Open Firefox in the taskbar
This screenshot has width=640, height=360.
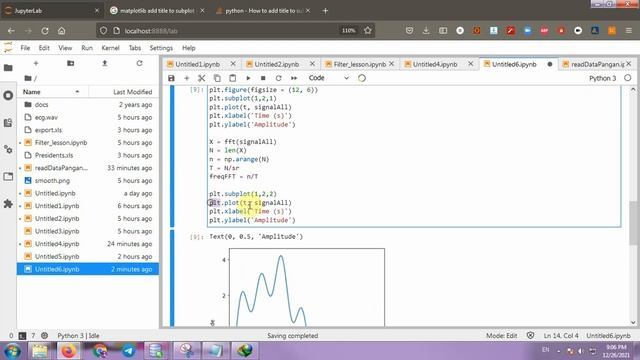click(x=69, y=351)
